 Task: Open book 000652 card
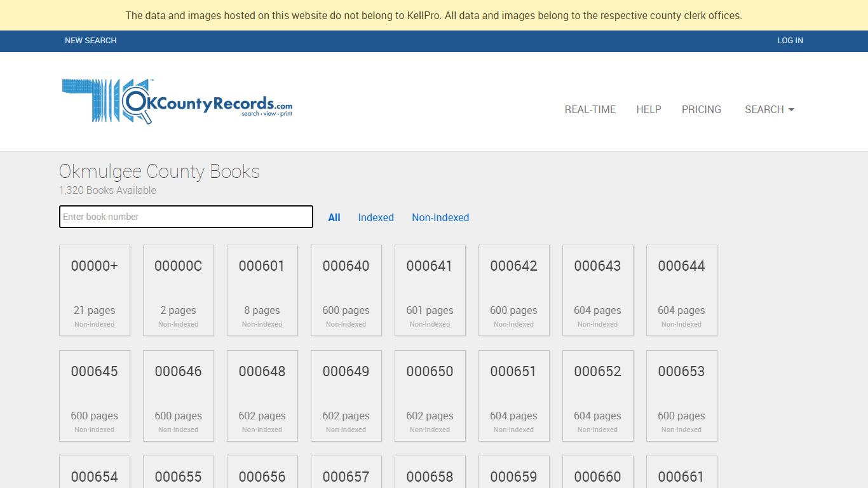pos(598,396)
